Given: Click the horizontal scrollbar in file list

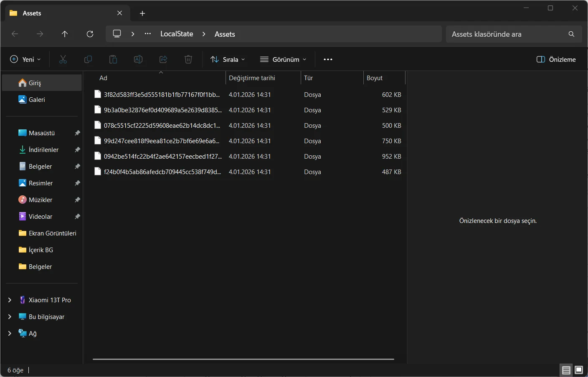Looking at the screenshot, I should [243, 359].
